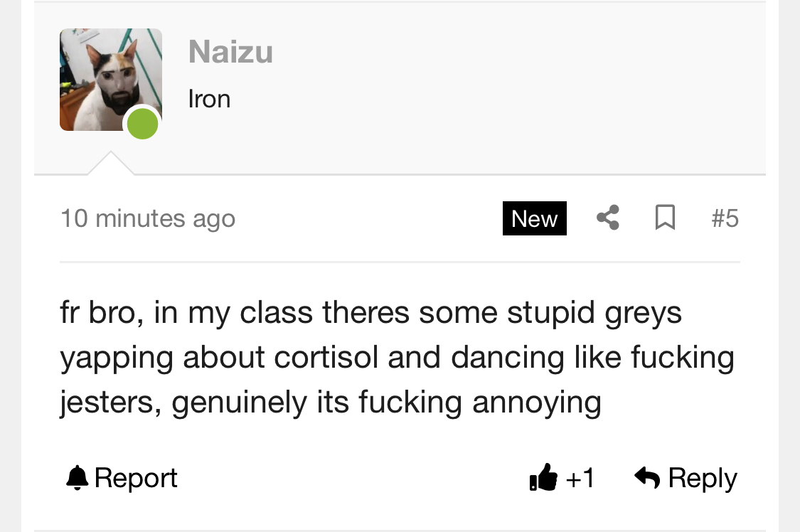Image resolution: width=800 pixels, height=532 pixels.
Task: Open the Naizu username profile link
Action: click(x=230, y=52)
